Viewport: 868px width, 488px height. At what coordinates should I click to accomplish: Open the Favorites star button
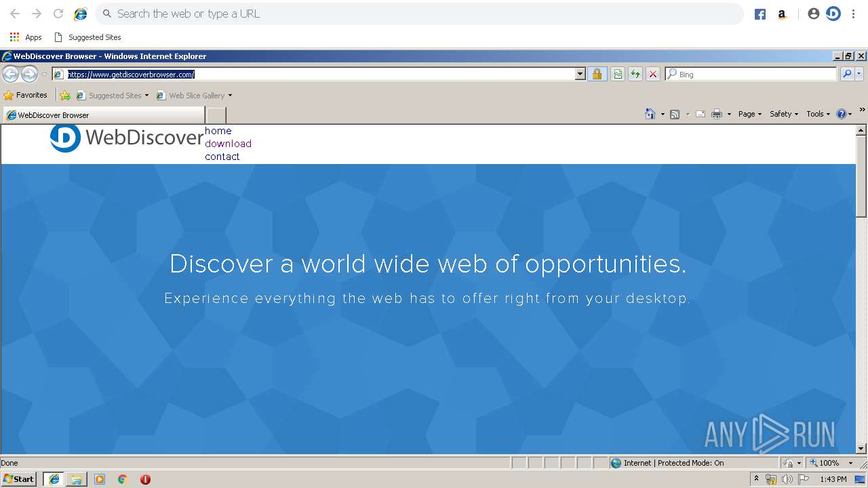[26, 96]
